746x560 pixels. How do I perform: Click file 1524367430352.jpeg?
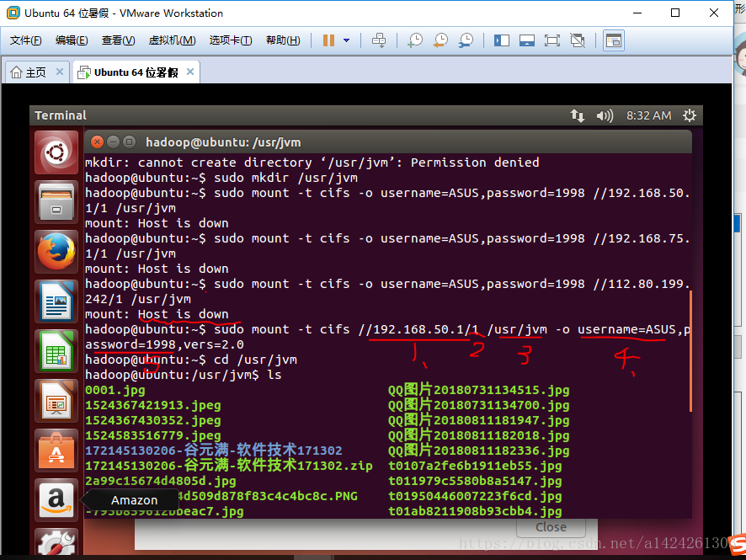click(x=152, y=420)
